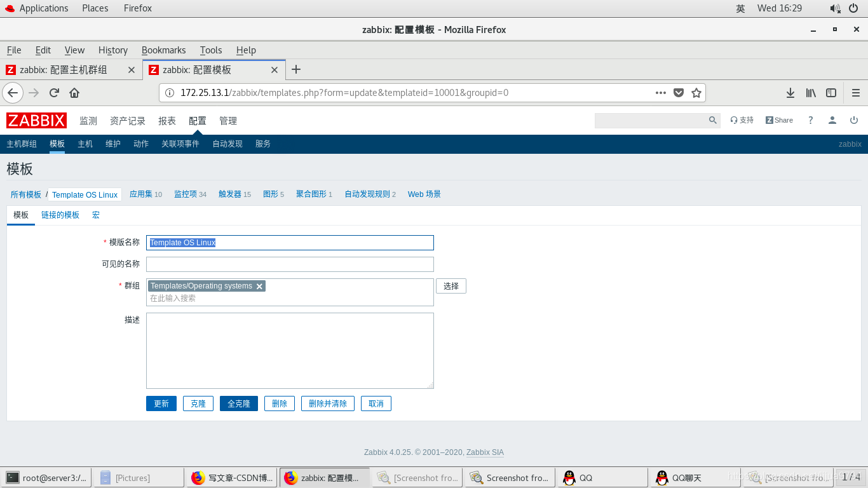Viewport: 868px width, 488px height.
Task: Open the Zabbix SIA footer link
Action: pos(485,452)
